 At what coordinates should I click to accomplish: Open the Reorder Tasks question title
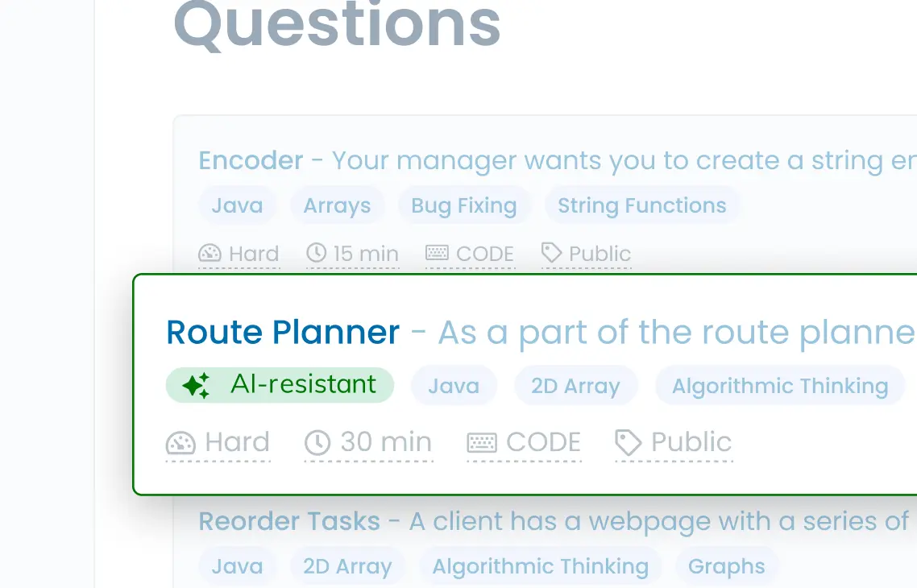pos(289,521)
